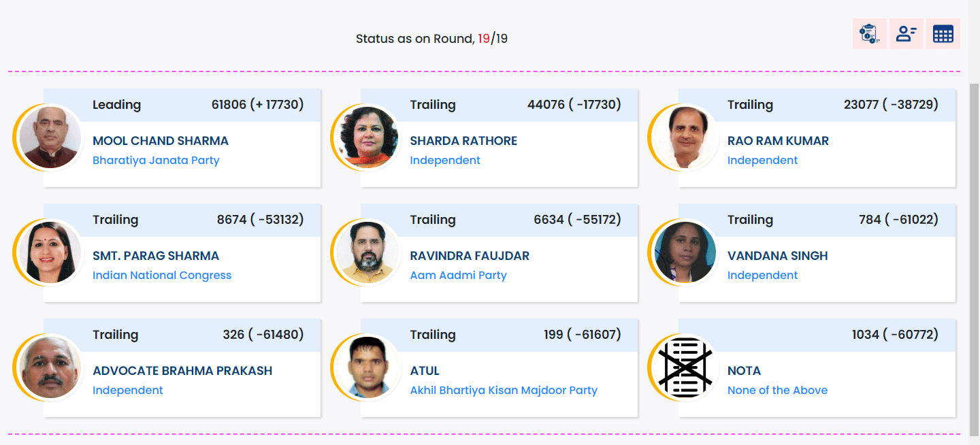Switch to table grid view icon

tap(943, 34)
